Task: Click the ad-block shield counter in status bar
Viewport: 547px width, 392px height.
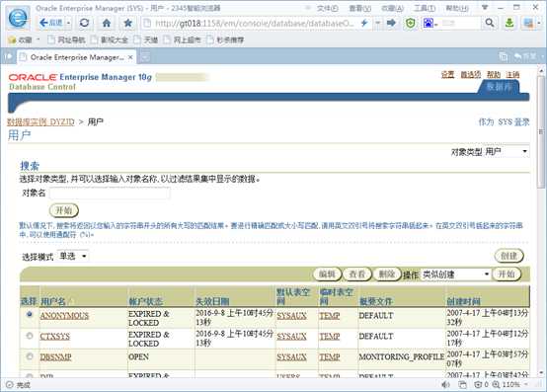Action: coord(481,385)
